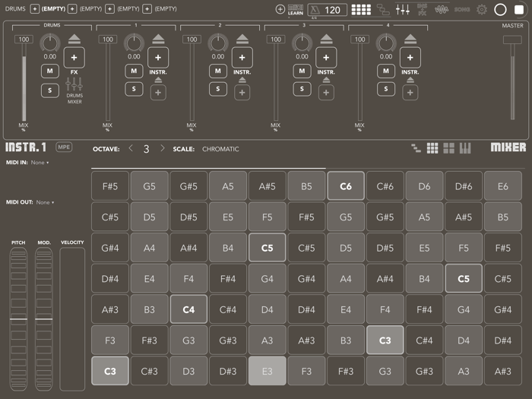This screenshot has height=399, width=532.
Task: Open the mixer faders icon in top toolbar
Action: [403, 9]
